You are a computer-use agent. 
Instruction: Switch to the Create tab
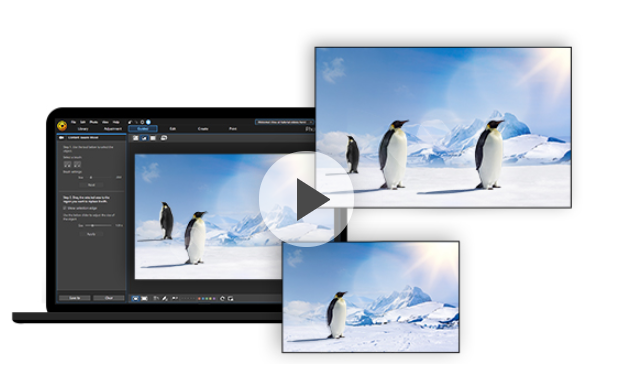point(203,129)
